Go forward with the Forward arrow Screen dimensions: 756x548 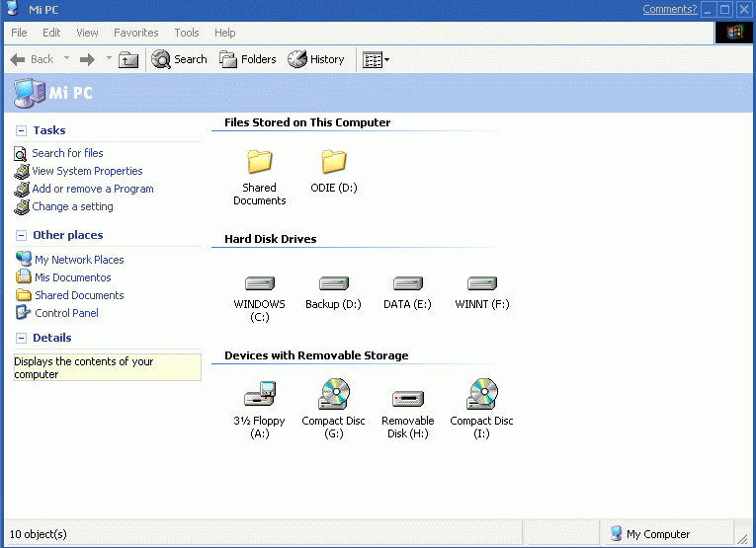tap(87, 59)
